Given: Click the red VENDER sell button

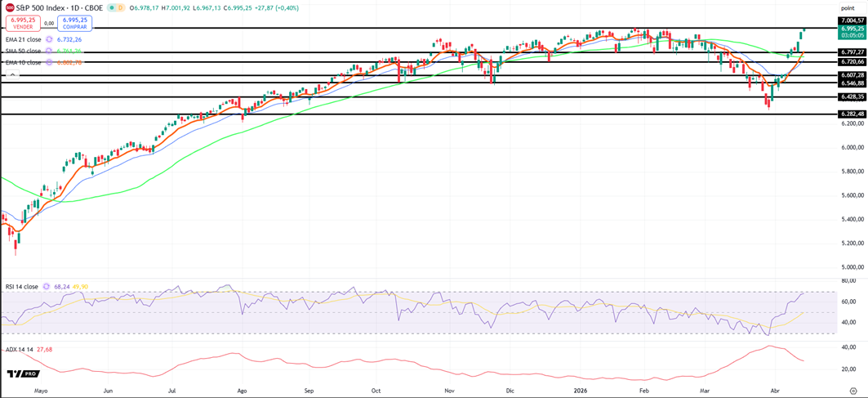Looking at the screenshot, I should coord(21,23).
